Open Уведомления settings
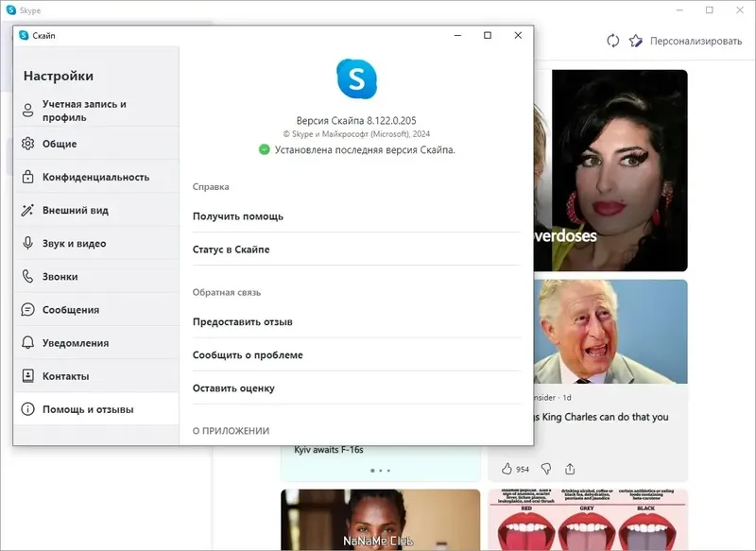The width and height of the screenshot is (756, 551). (96, 343)
